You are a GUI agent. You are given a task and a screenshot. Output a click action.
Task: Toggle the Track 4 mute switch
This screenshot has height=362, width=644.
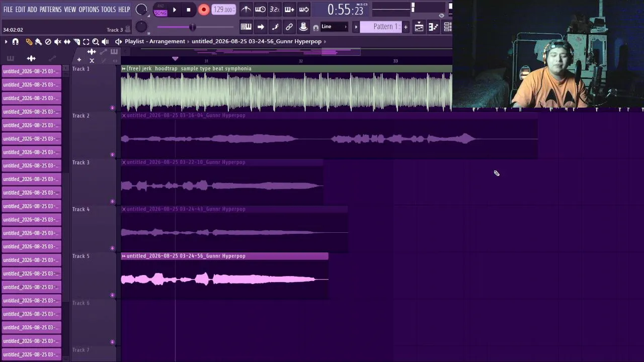point(112,248)
